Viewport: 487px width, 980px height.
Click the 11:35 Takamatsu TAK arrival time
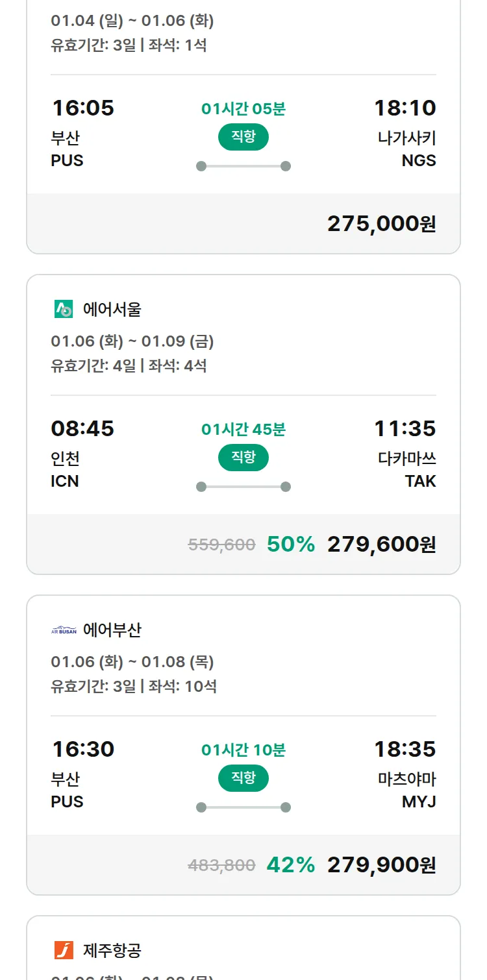[x=405, y=428]
